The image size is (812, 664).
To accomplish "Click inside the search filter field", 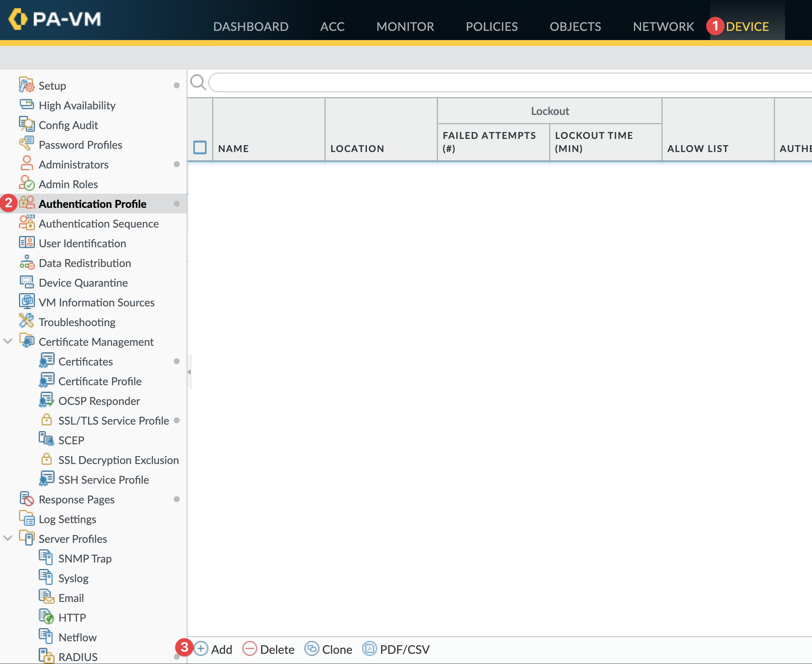I will click(x=497, y=83).
